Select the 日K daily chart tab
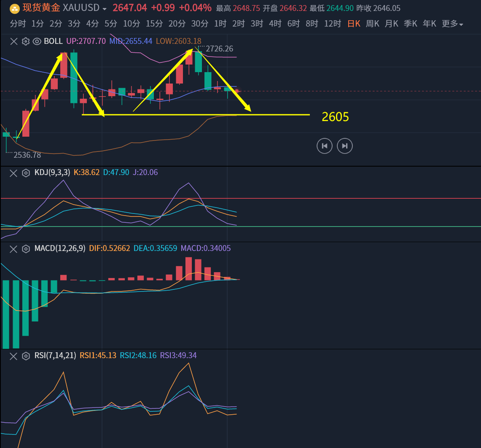 coord(354,24)
